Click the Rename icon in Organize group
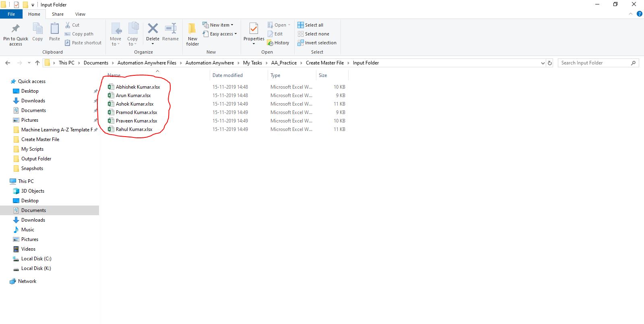Screen dimensions: 644x324 click(x=171, y=28)
